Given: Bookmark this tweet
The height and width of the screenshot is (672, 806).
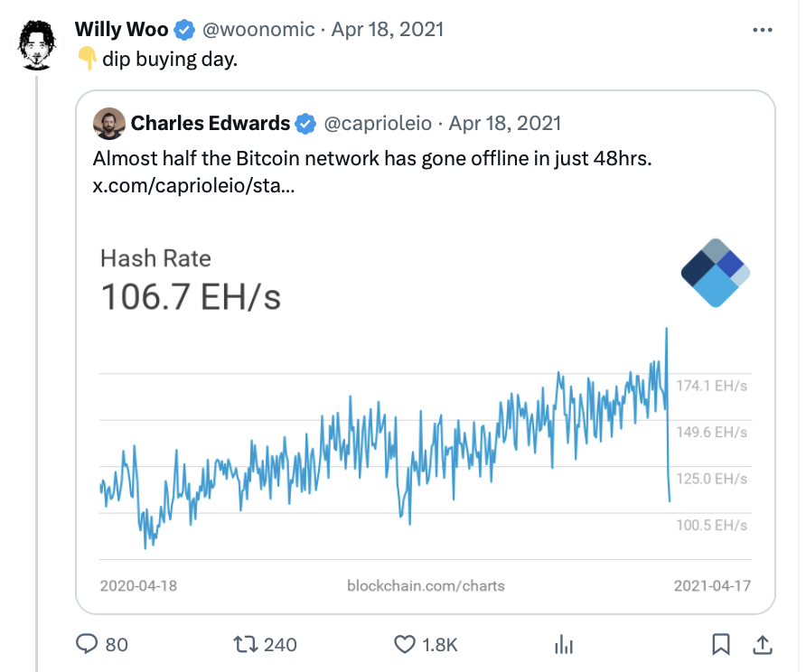Looking at the screenshot, I should coord(721,644).
